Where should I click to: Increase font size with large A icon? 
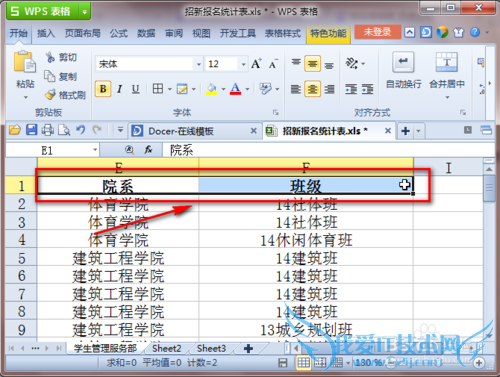[256, 63]
